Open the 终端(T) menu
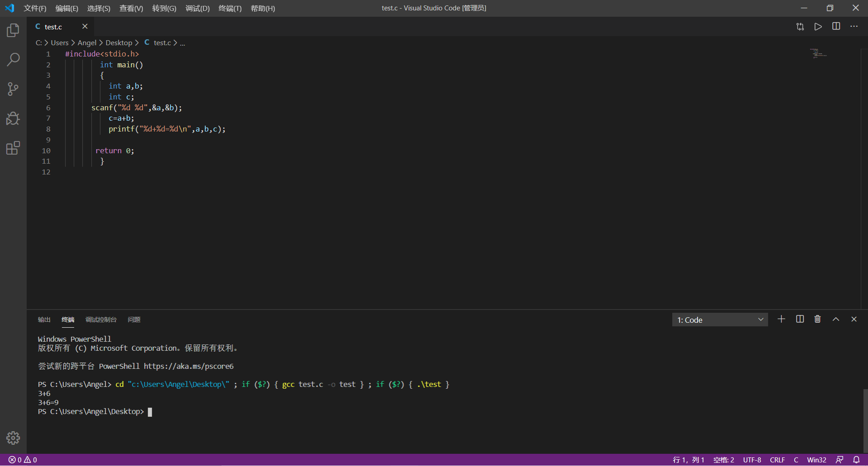 pos(230,8)
